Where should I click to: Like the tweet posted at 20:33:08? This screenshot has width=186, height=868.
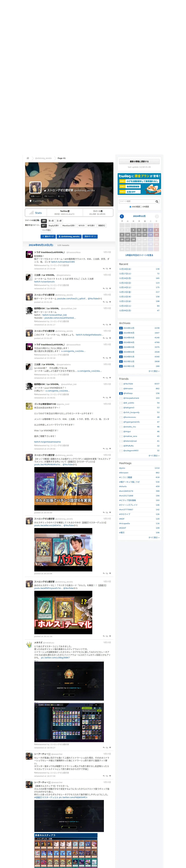pos(110,573)
